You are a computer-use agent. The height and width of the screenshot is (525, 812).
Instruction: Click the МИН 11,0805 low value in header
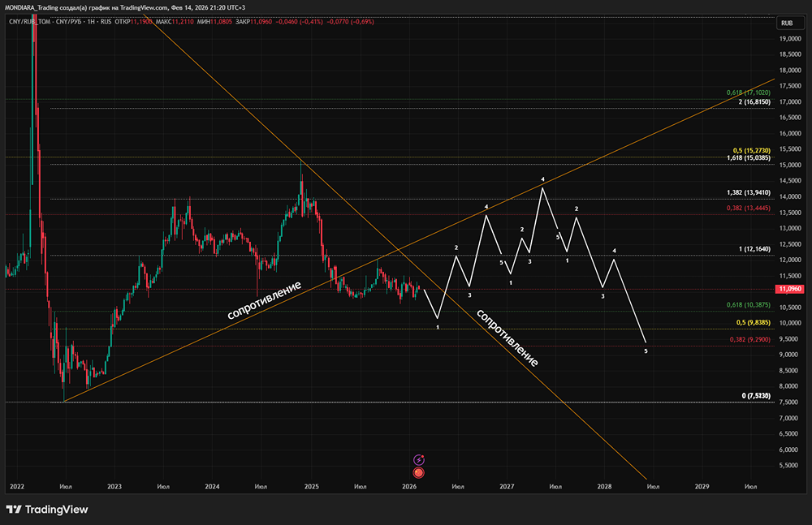214,22
